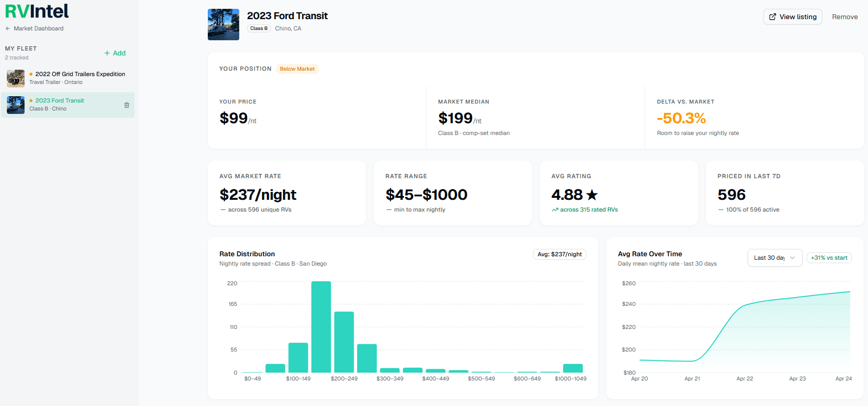Click the tallest $150-199 histogram bar
The height and width of the screenshot is (406, 868).
(321, 327)
